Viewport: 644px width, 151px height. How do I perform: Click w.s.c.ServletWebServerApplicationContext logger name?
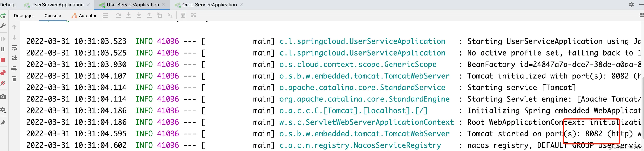pos(367,122)
